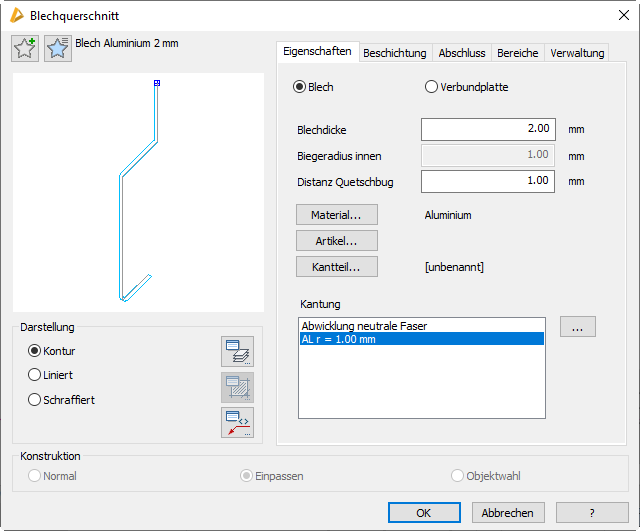The height and width of the screenshot is (531, 640).
Task: Click the blue start point marker in preview
Action: pyautogui.click(x=157, y=83)
